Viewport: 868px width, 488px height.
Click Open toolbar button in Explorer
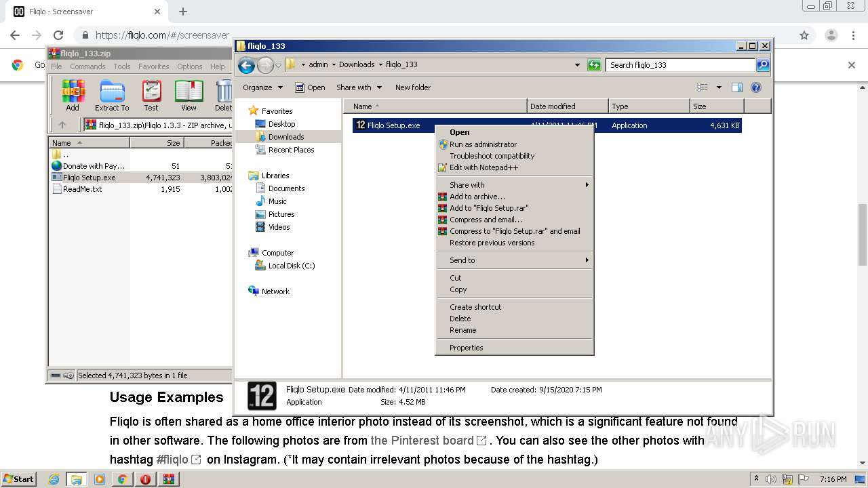310,87
